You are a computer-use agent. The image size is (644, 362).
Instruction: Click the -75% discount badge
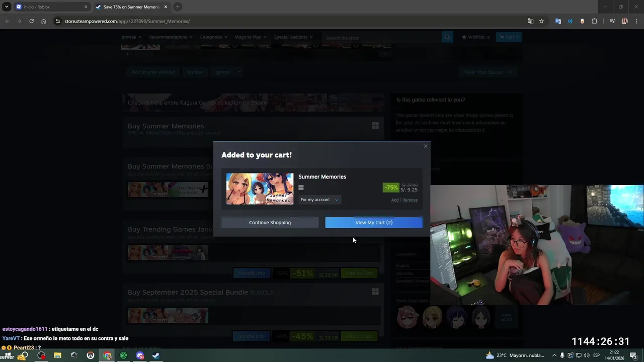click(x=391, y=188)
